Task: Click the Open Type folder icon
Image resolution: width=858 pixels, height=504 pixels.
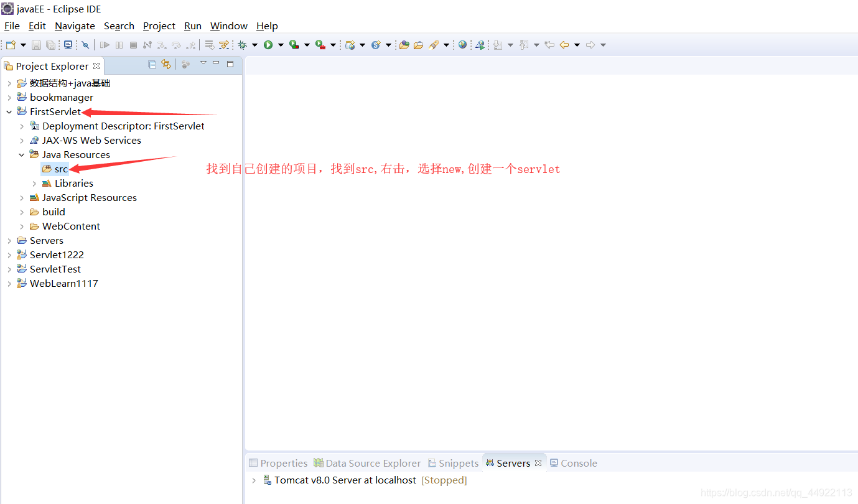Action: point(404,45)
